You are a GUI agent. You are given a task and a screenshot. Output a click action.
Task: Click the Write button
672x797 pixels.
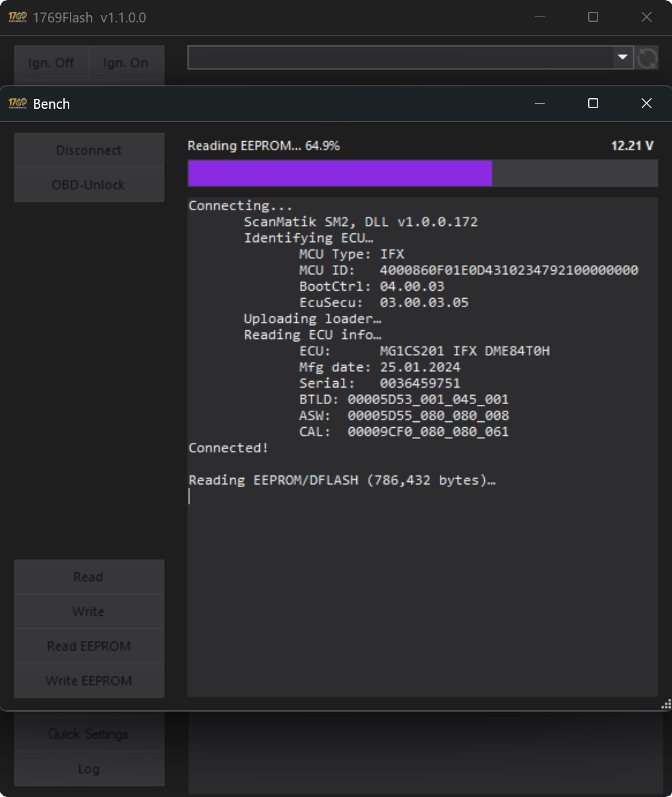coord(89,612)
